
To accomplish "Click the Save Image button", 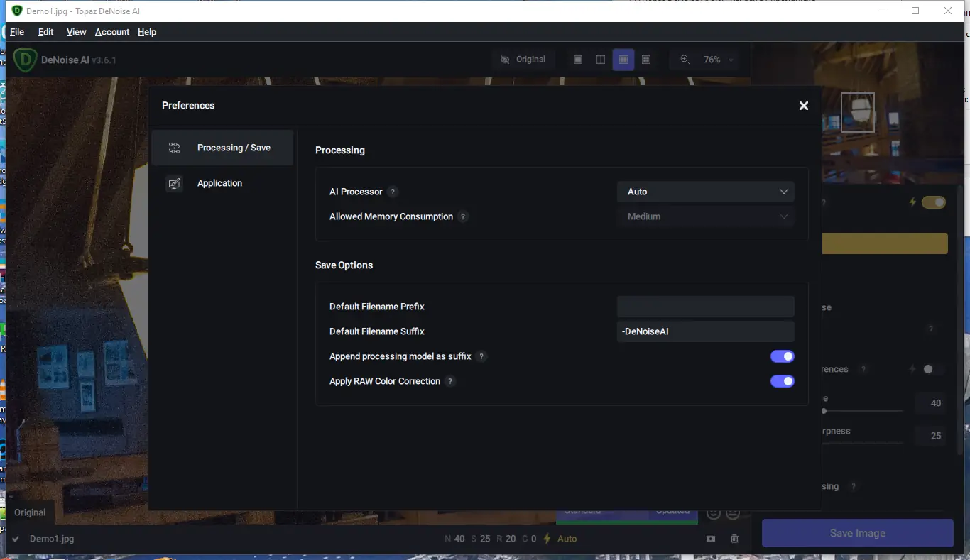I will (858, 533).
